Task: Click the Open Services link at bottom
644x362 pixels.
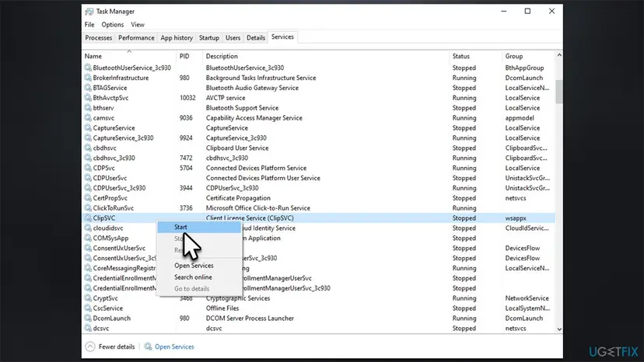Action: tap(174, 346)
